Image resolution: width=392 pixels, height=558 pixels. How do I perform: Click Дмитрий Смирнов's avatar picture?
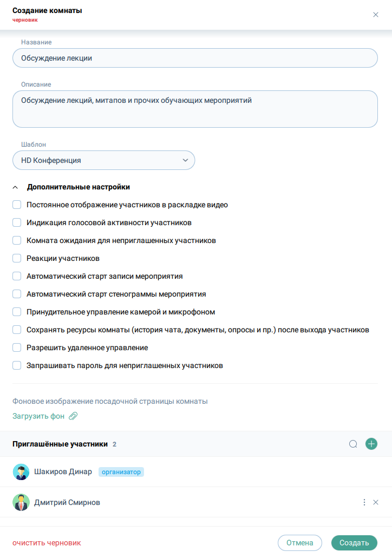pyautogui.click(x=21, y=502)
